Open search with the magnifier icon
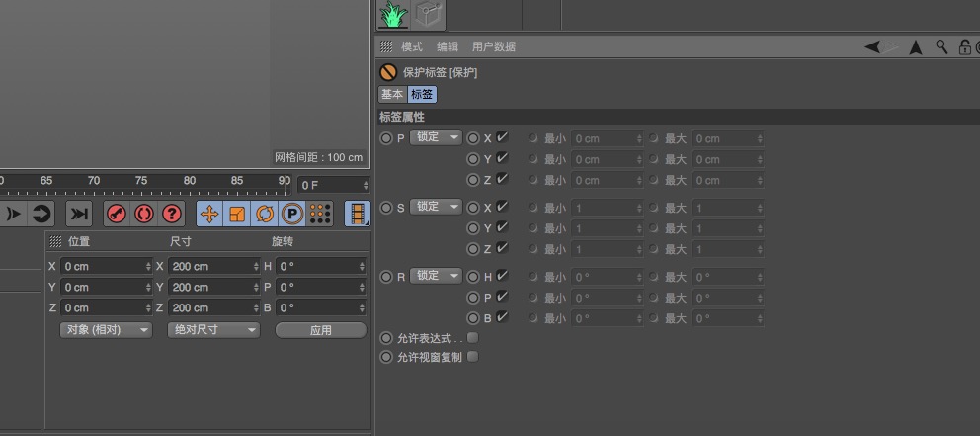Viewport: 980px width, 436px height. pyautogui.click(x=941, y=46)
